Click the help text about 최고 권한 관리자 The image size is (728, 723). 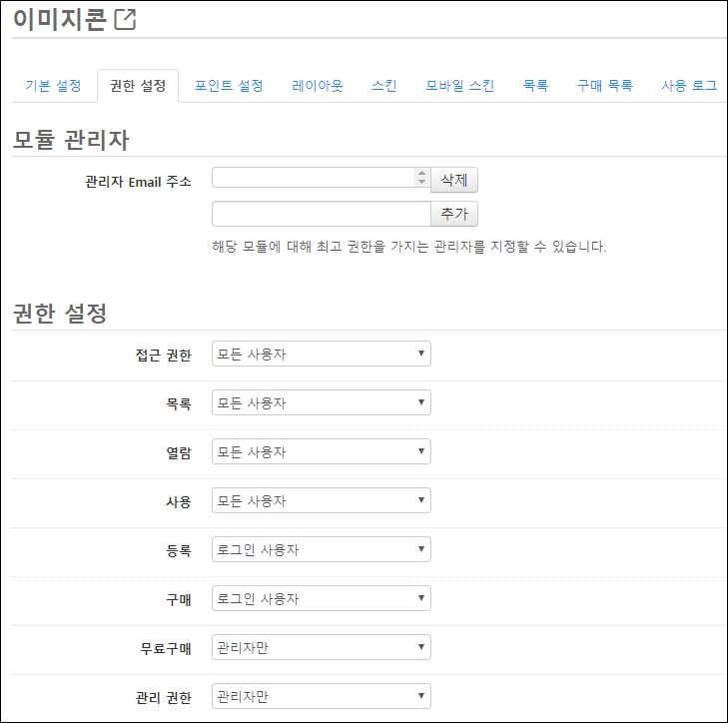409,246
